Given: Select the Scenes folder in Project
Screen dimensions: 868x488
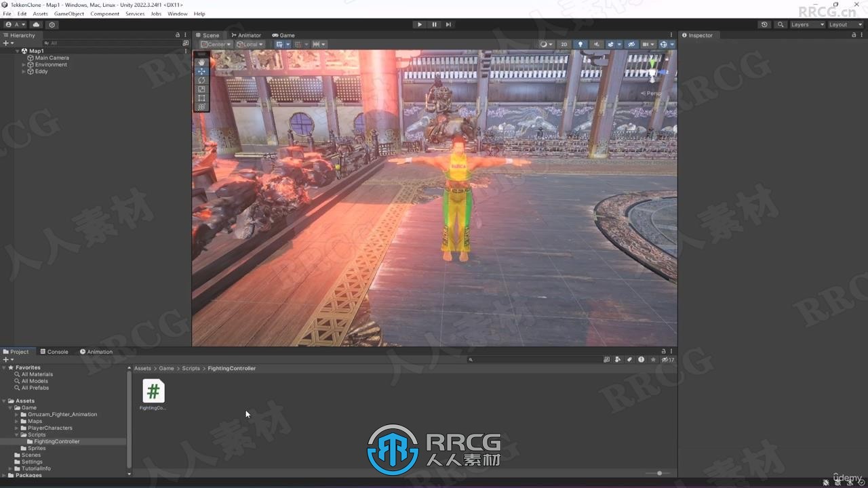Looking at the screenshot, I should point(31,455).
